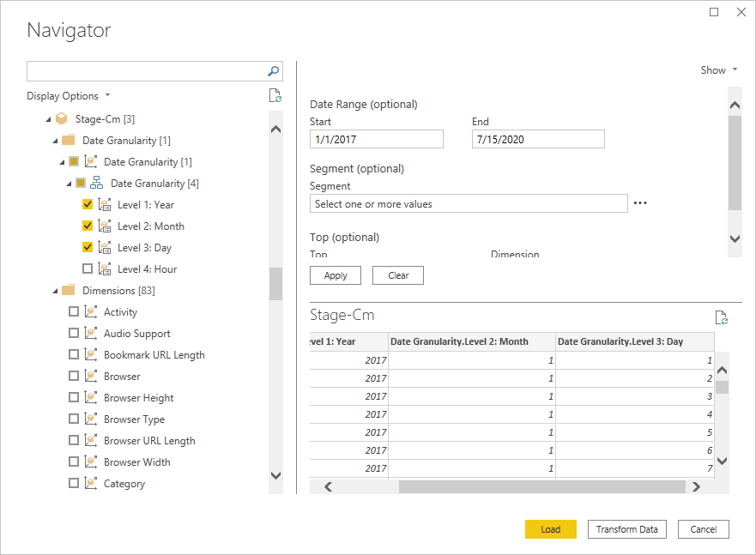Click the refresh icon beside Display Options

tap(275, 95)
